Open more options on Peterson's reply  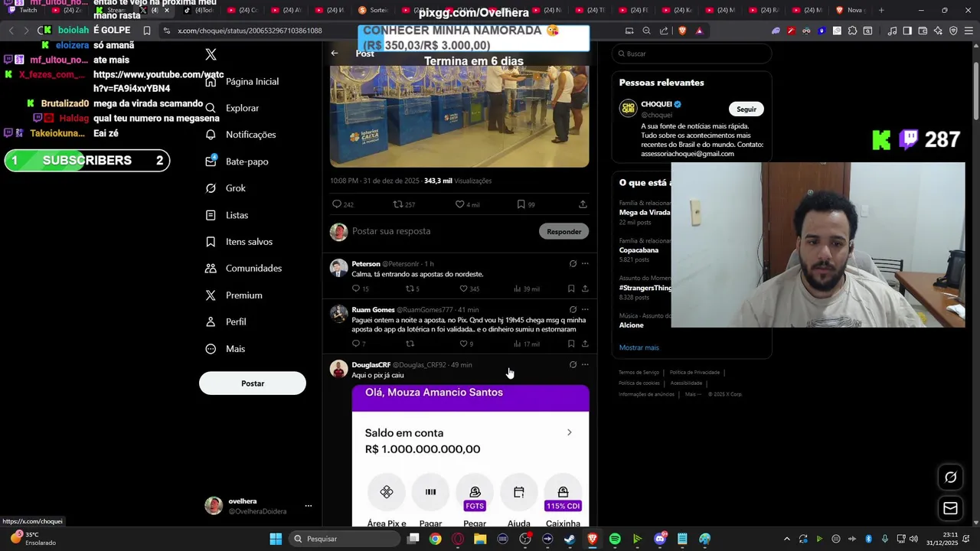click(x=585, y=263)
